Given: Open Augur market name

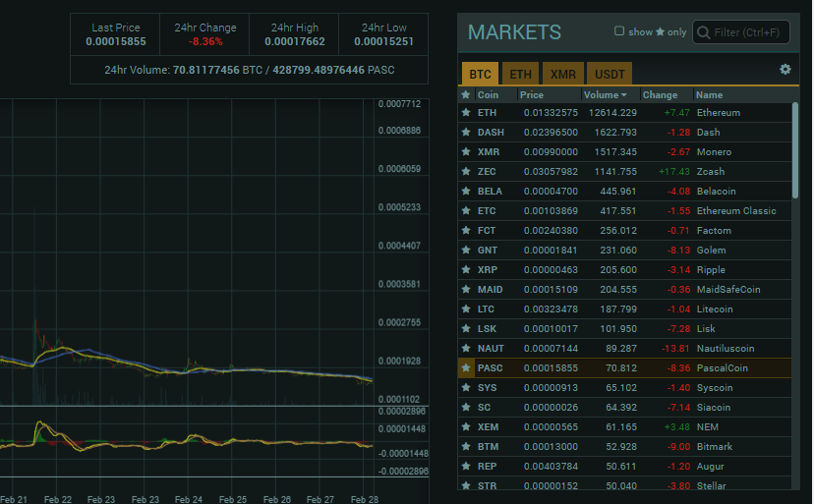Looking at the screenshot, I should pos(710,467).
